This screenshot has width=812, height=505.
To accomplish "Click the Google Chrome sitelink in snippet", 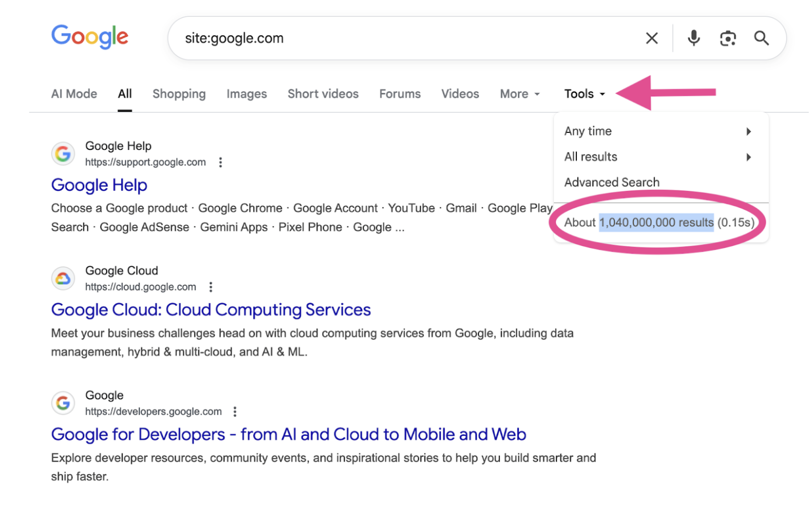I will pyautogui.click(x=240, y=208).
